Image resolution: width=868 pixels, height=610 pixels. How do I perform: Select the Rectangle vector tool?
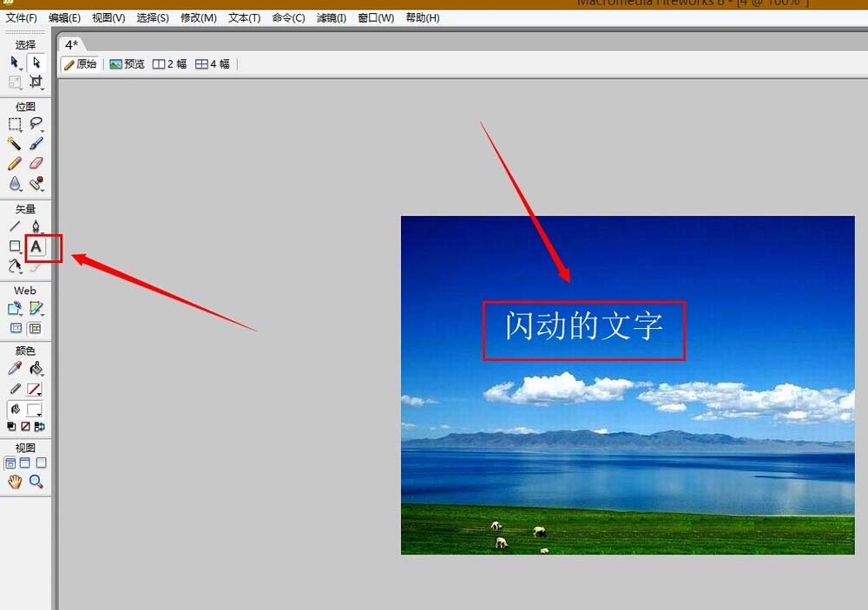pos(15,246)
